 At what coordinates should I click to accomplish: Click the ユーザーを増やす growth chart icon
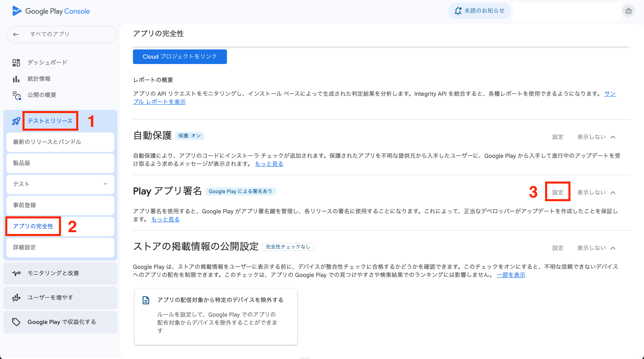point(16,297)
